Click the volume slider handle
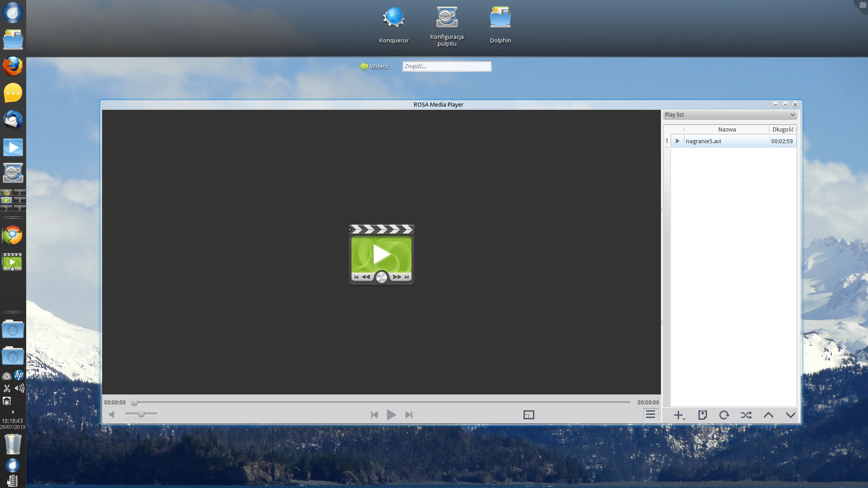The image size is (868, 488). 141,414
